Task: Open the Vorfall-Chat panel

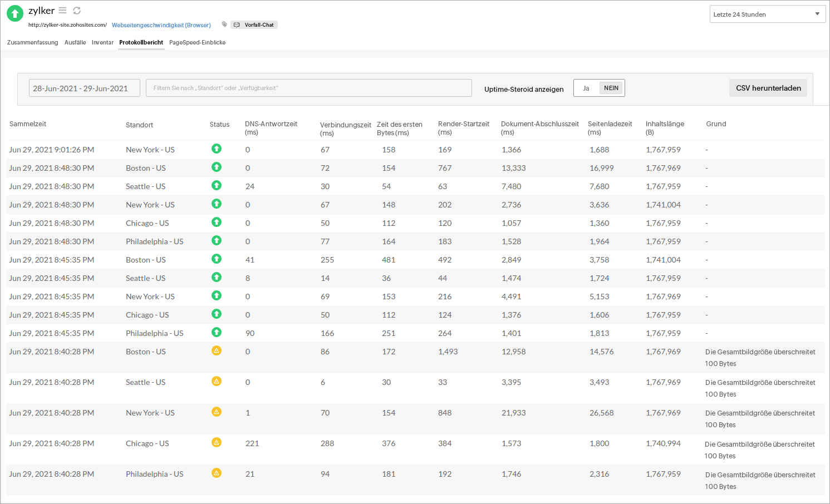Action: click(x=254, y=24)
